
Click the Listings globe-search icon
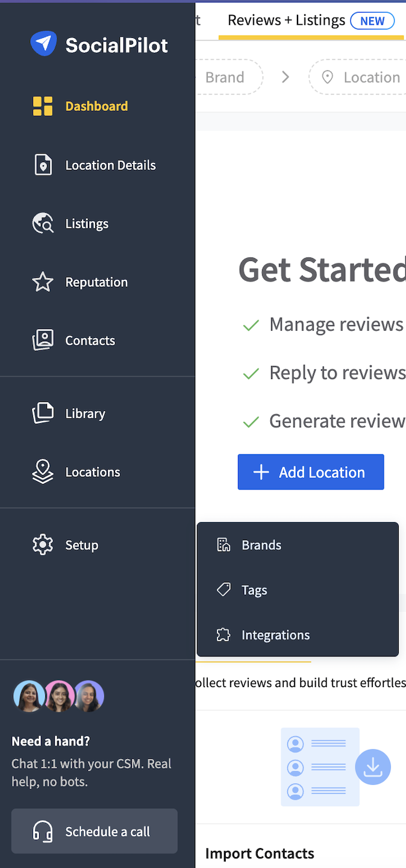pos(43,223)
